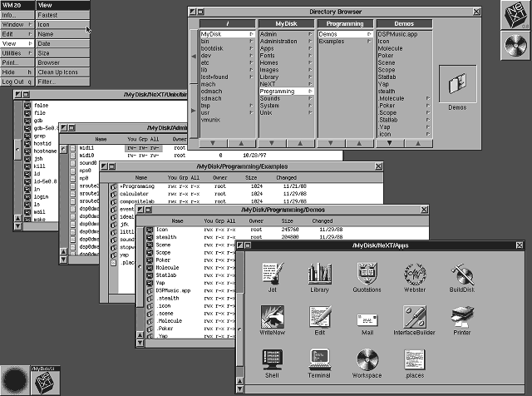
Task: Launch the WriteNow app icon
Action: point(273,316)
